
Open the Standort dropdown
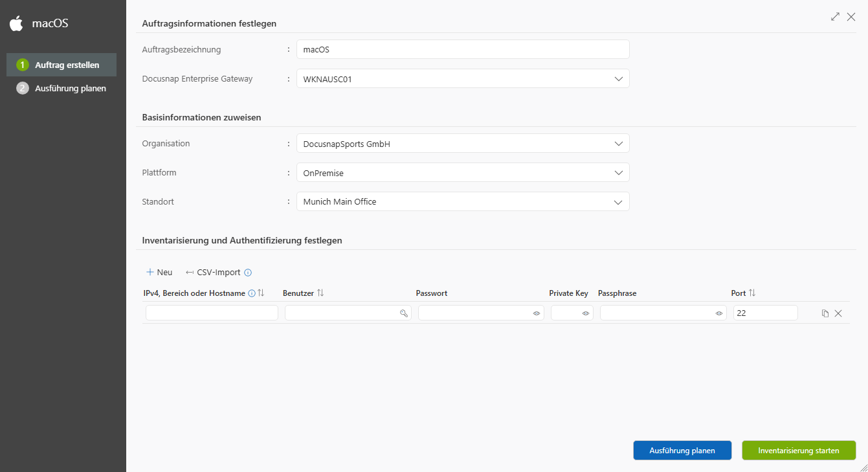point(463,201)
